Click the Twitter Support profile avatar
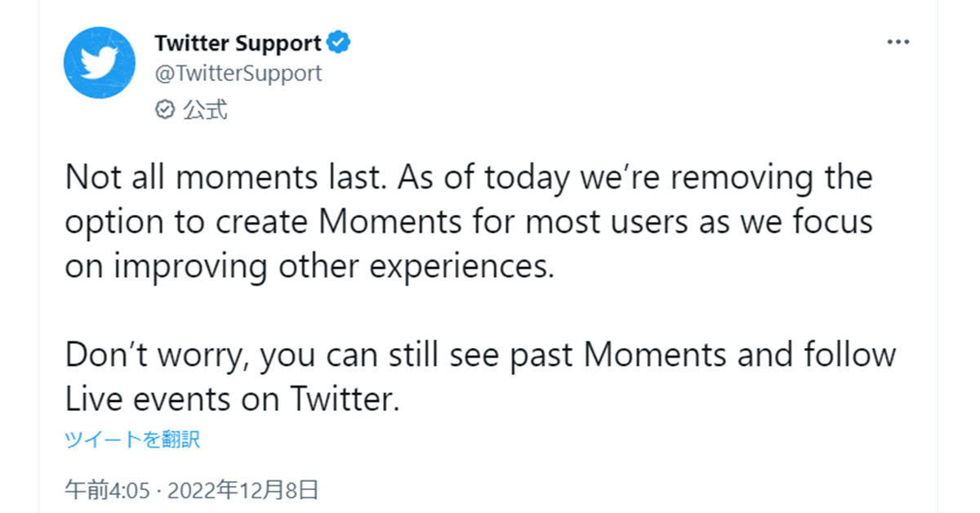 100,63
